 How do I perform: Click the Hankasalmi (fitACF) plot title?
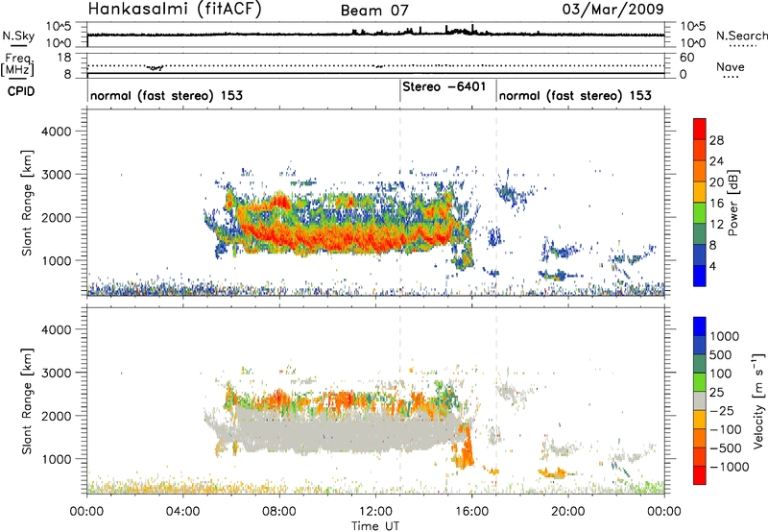175,9
